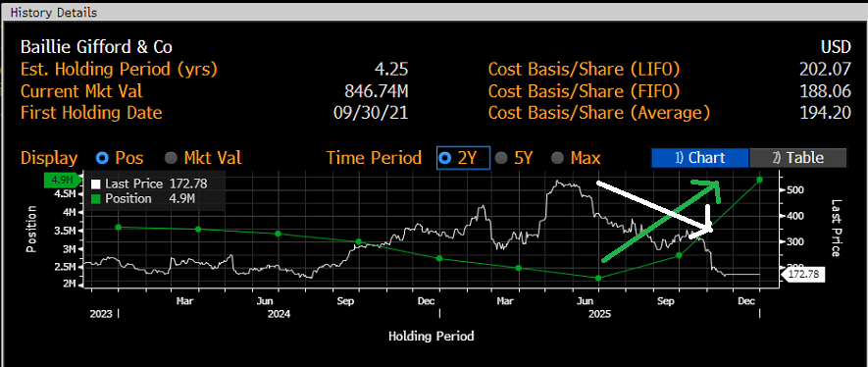Click the First Holding Date 09/30/21

tap(371, 113)
